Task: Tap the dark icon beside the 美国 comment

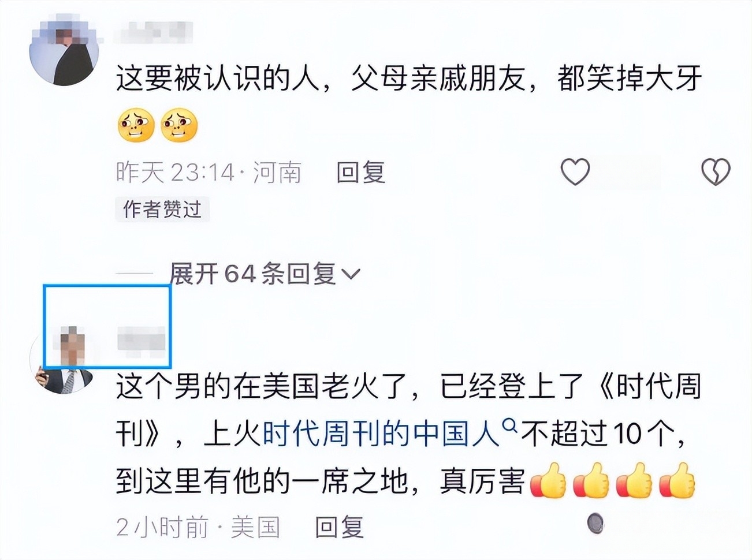Action: click(595, 524)
